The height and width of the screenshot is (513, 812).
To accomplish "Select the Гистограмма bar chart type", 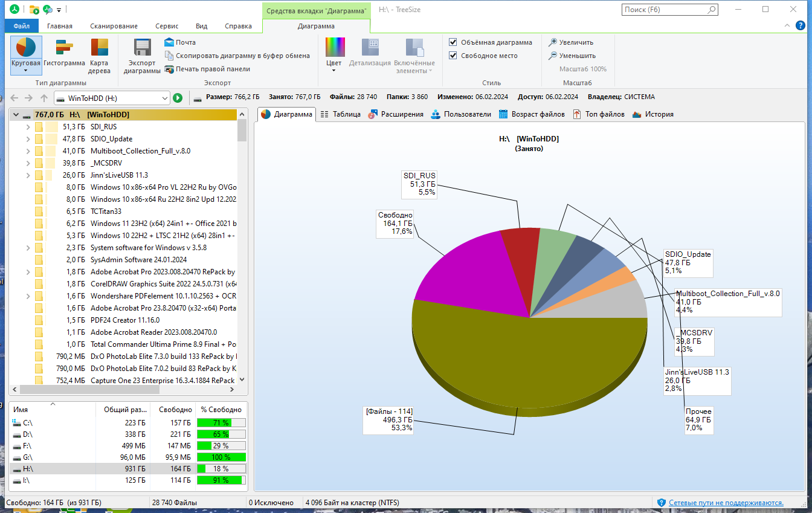I will click(x=64, y=55).
